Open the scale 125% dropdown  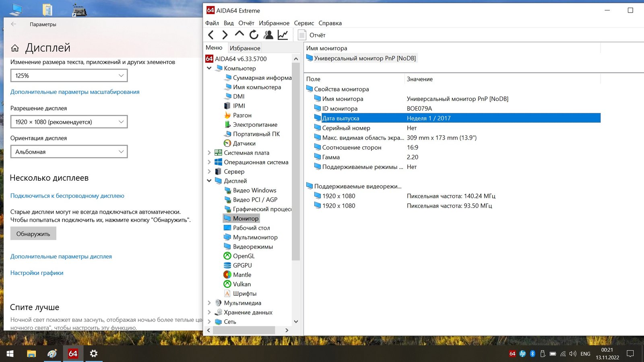(x=69, y=76)
